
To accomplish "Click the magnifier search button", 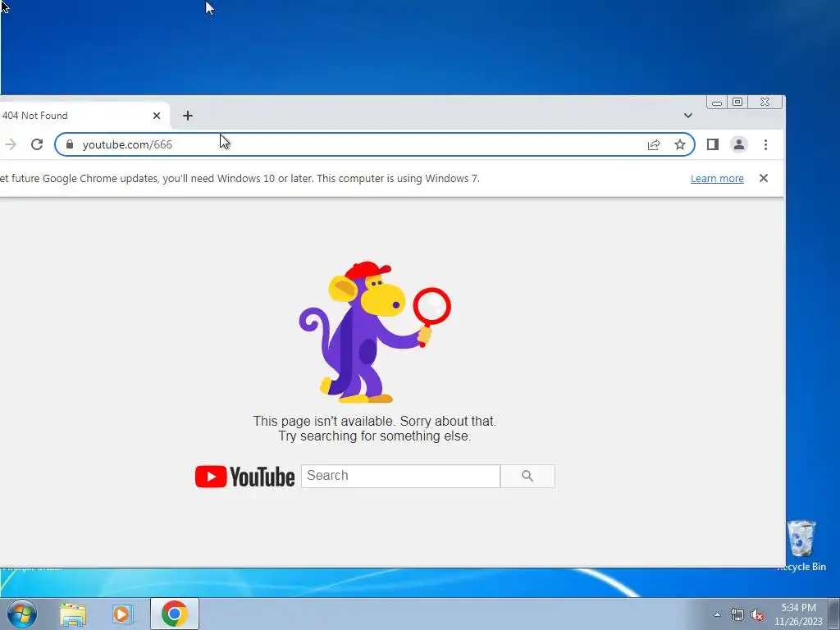I will [x=527, y=477].
